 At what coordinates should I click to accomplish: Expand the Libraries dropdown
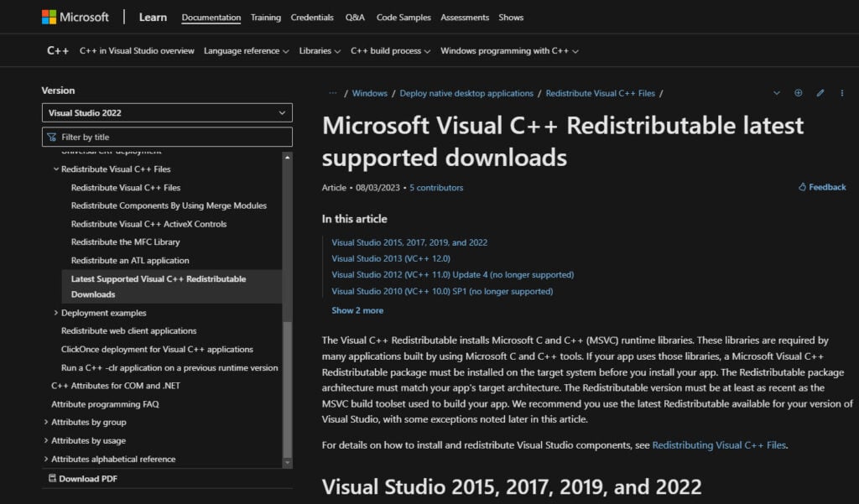320,51
